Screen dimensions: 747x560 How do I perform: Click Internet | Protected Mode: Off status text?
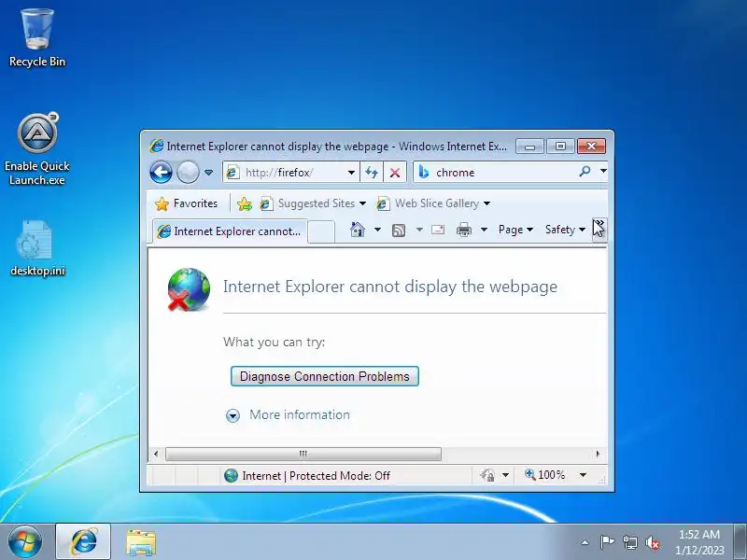(316, 476)
